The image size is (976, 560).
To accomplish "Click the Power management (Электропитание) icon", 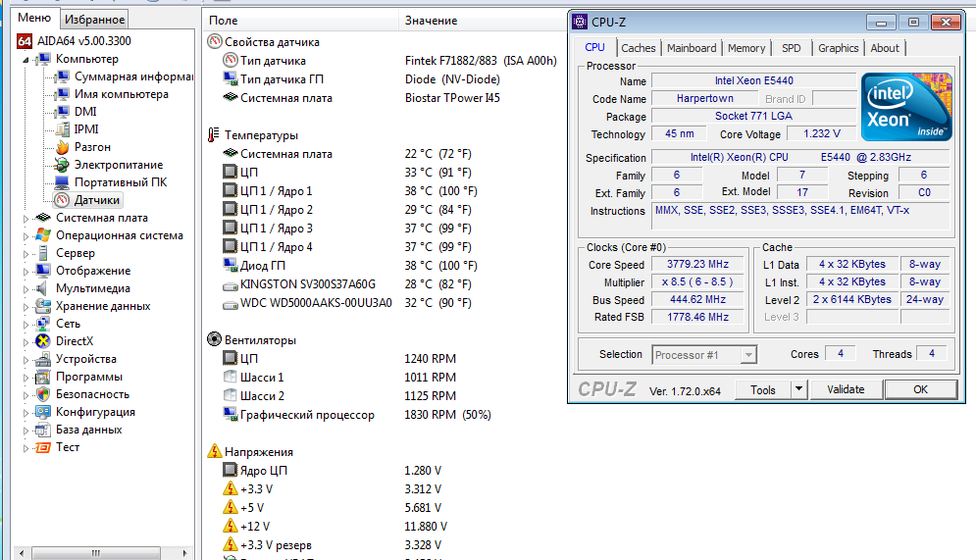I will (62, 165).
